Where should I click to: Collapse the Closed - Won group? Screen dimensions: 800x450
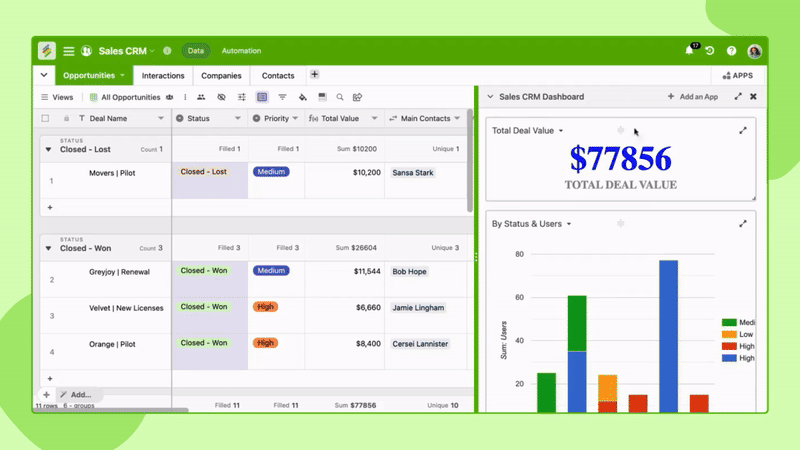point(47,248)
